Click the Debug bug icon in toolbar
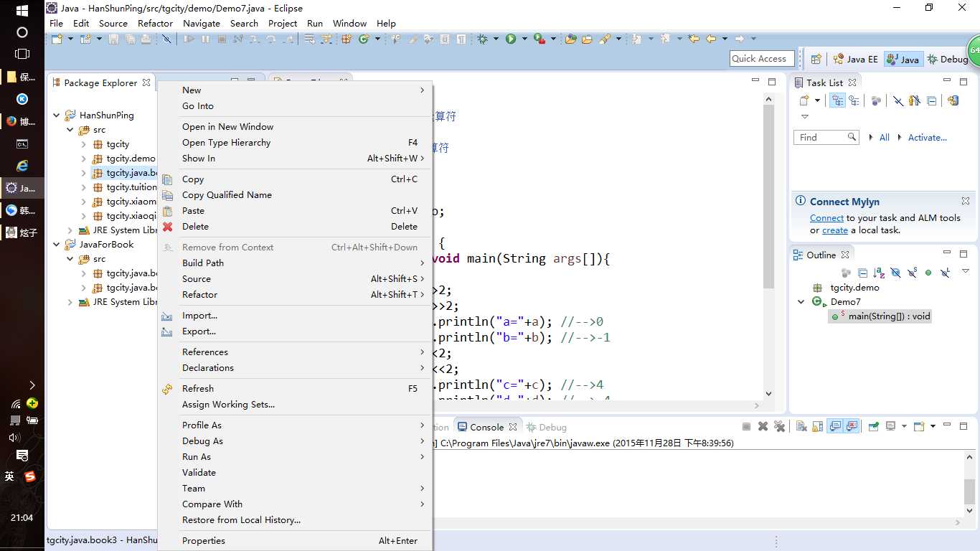 (482, 39)
